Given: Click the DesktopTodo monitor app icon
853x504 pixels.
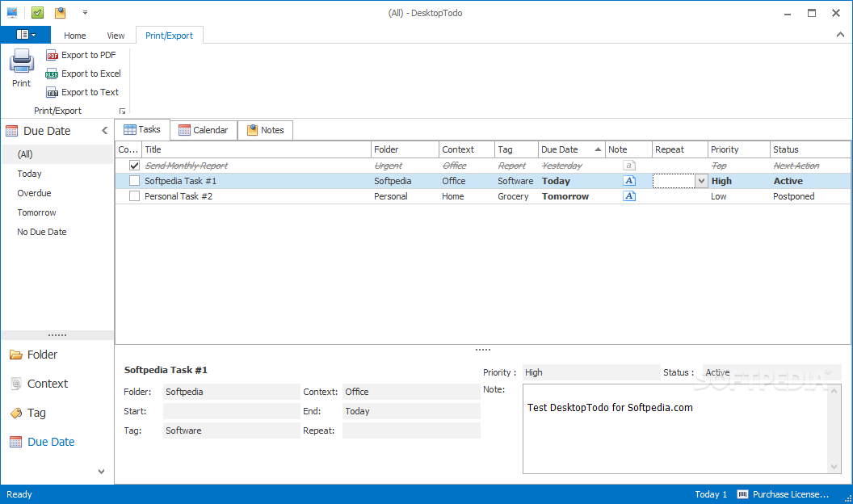Looking at the screenshot, I should coord(12,12).
